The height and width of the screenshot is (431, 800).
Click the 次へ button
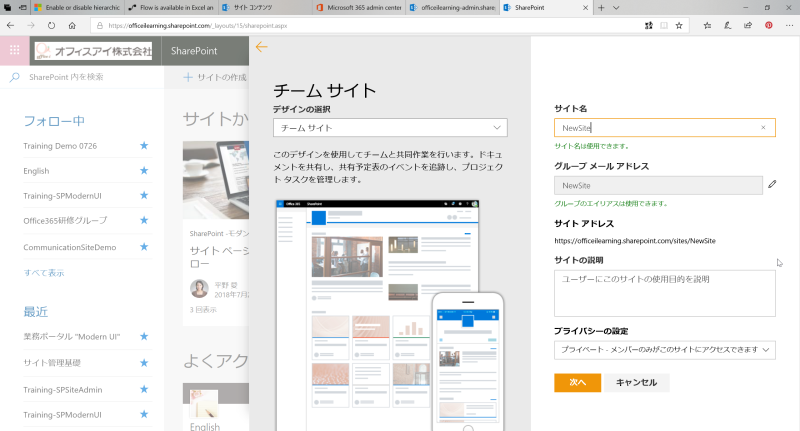(x=578, y=383)
